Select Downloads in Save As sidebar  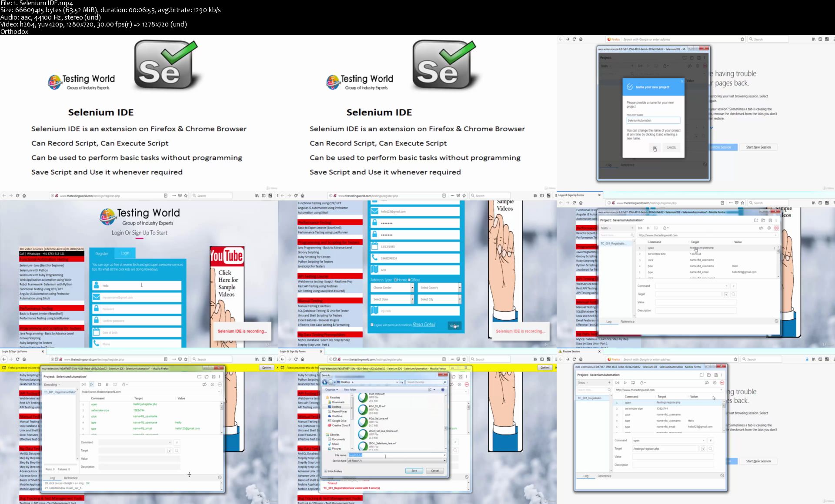(336, 402)
